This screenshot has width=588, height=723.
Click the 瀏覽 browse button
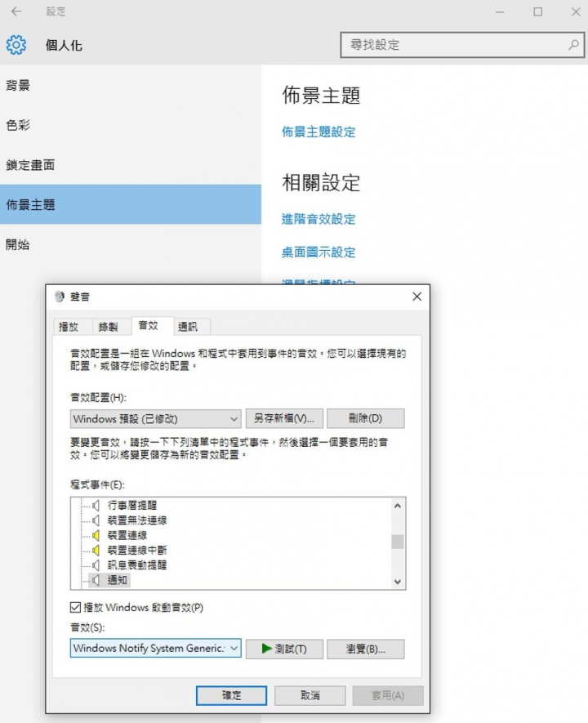pos(365,649)
